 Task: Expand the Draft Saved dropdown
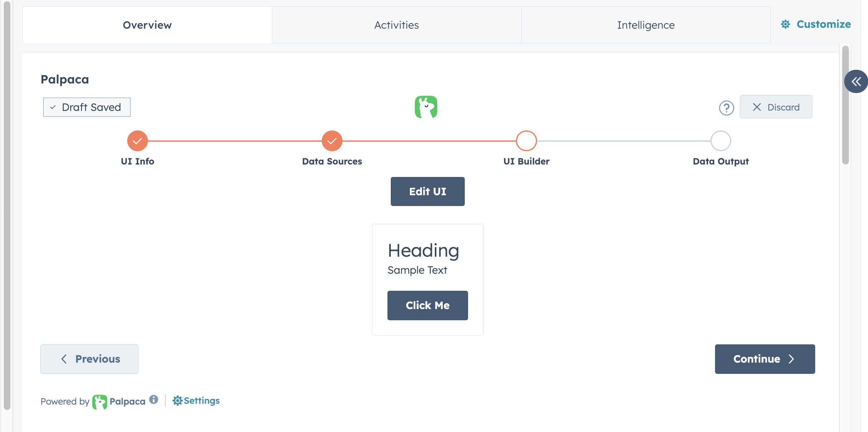(x=87, y=107)
